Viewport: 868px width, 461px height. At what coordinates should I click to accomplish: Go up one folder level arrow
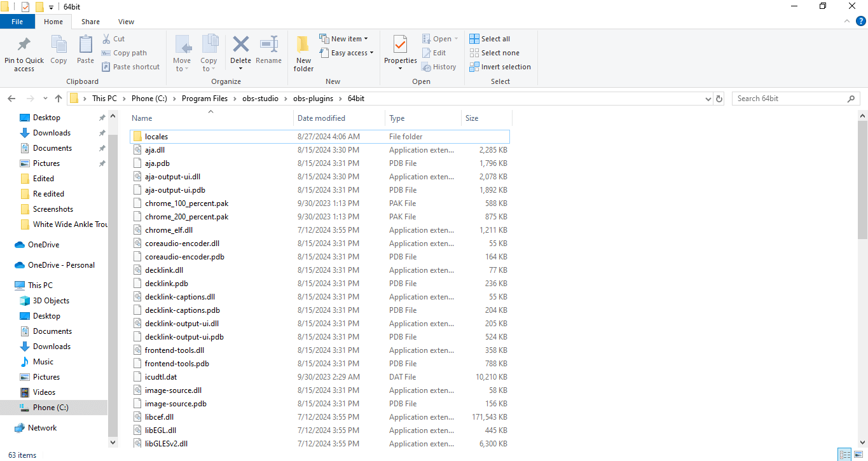pos(59,99)
